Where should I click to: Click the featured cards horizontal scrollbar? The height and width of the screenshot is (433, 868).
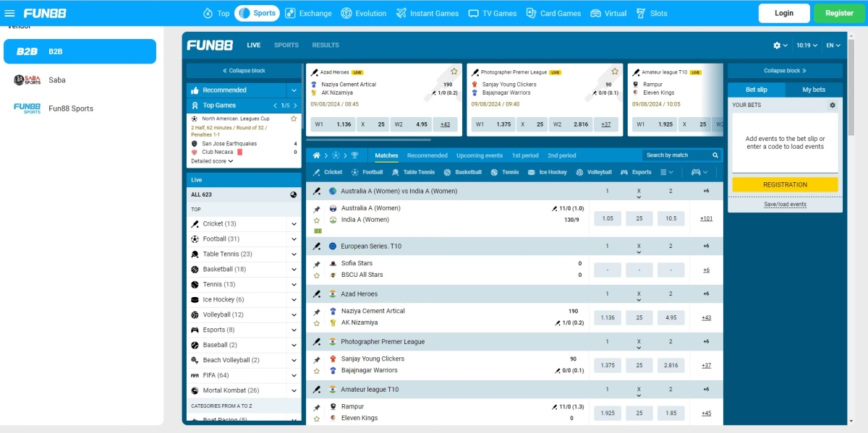click(368, 140)
